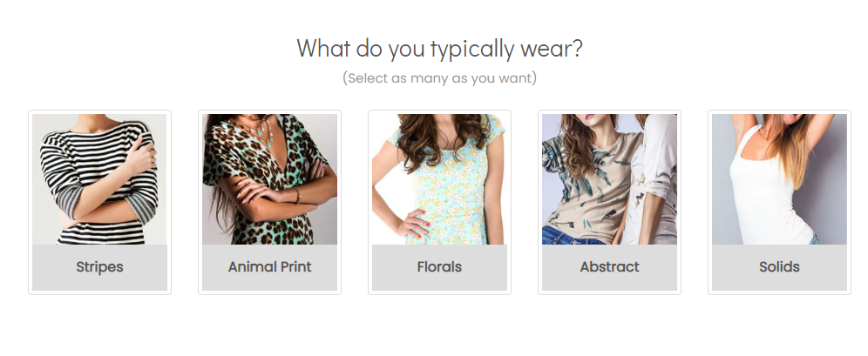The height and width of the screenshot is (356, 868).
Task: Pick the abstract print tee image
Action: 609,178
